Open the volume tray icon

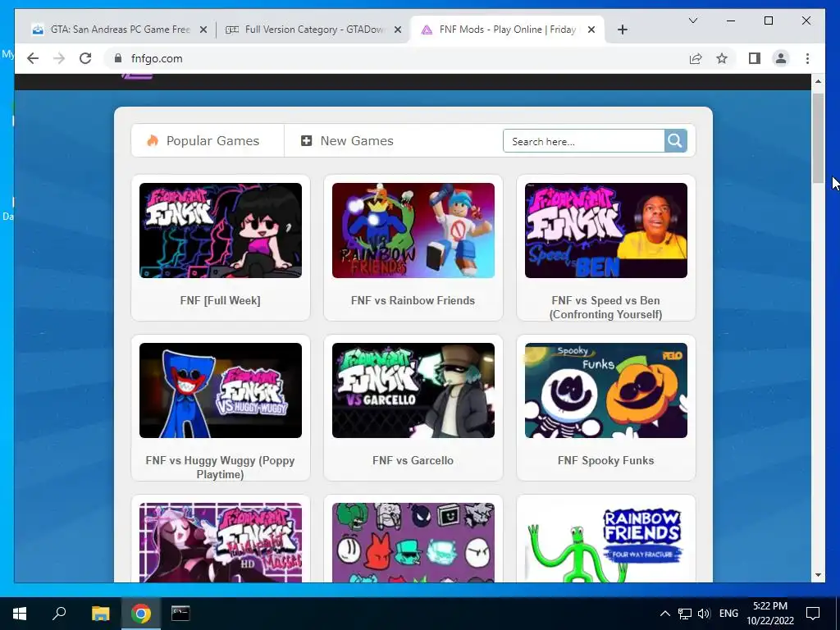[704, 614]
